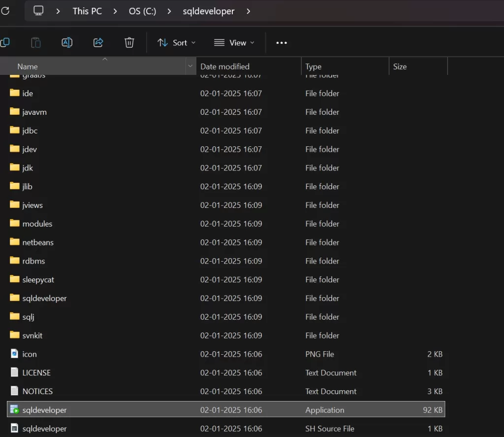Click the Size column header

tap(400, 67)
